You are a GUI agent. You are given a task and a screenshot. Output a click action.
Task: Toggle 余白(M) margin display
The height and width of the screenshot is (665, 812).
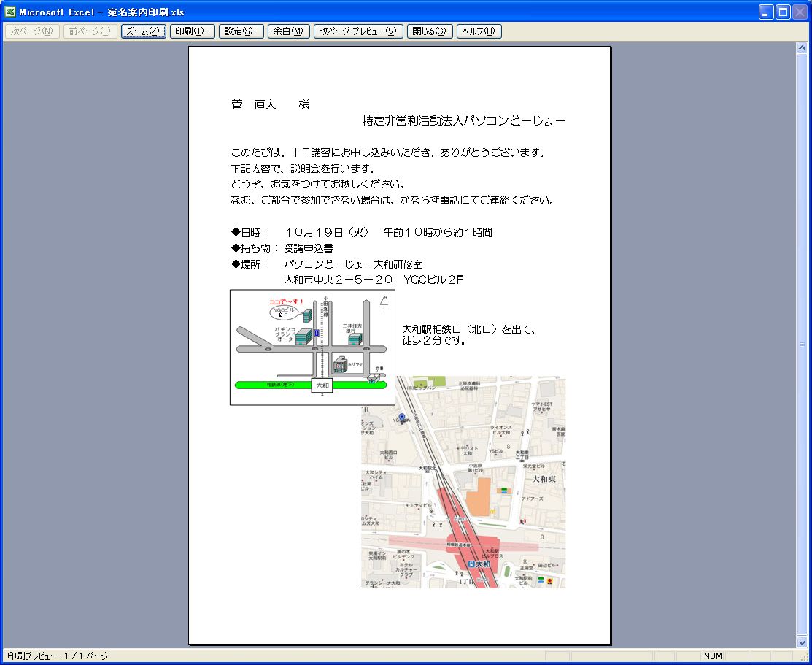[287, 31]
